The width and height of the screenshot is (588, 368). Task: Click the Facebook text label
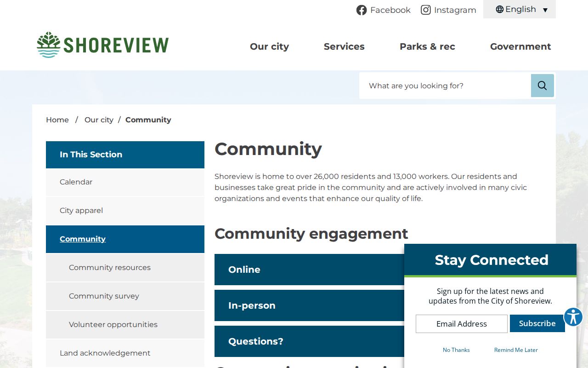pyautogui.click(x=390, y=10)
